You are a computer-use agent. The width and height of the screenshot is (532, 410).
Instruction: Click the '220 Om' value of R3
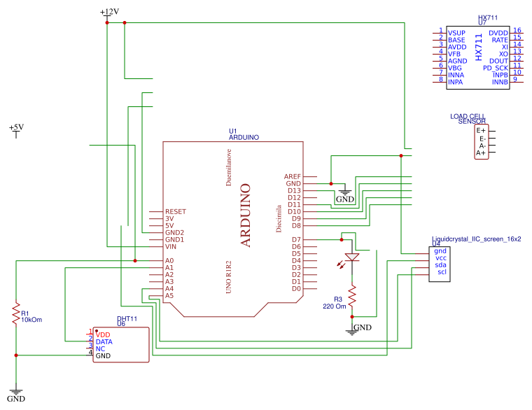[x=334, y=306]
